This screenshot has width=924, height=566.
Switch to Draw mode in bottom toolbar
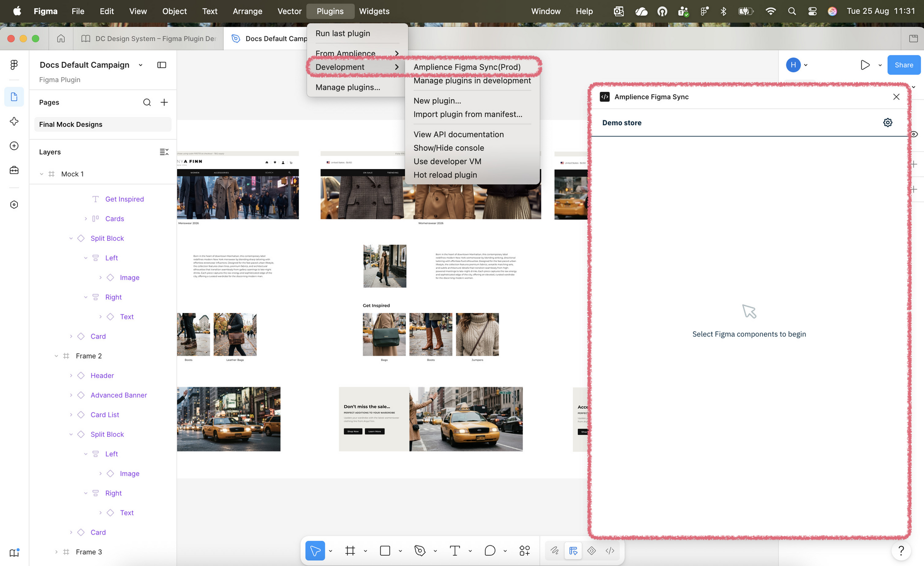pos(554,551)
